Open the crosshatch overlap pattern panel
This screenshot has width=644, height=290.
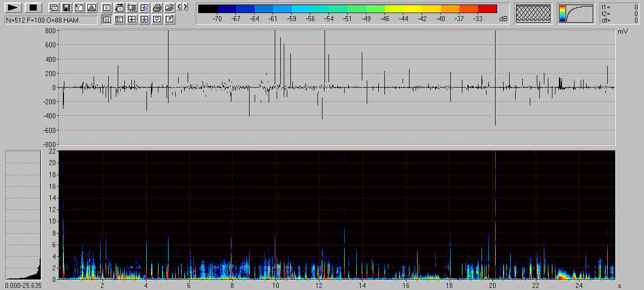533,13
